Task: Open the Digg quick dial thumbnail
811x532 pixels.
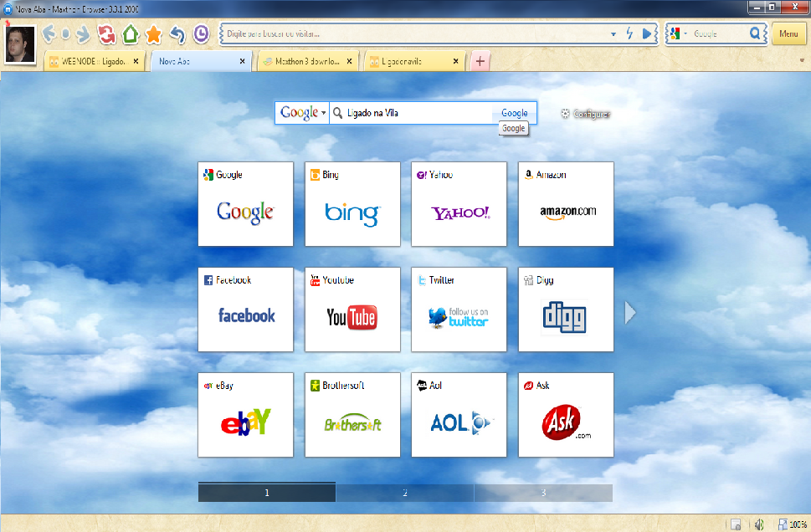Action: (566, 309)
